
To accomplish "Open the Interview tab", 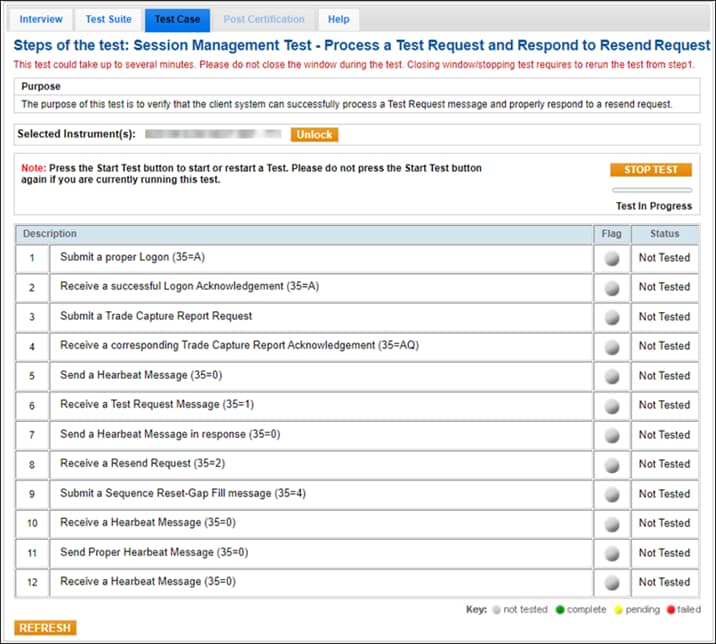I will click(41, 19).
